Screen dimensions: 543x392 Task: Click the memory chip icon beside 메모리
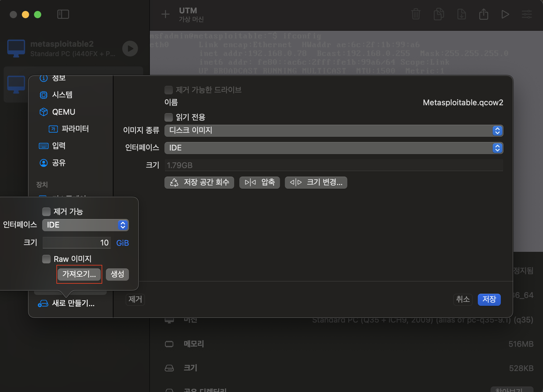[x=169, y=344]
